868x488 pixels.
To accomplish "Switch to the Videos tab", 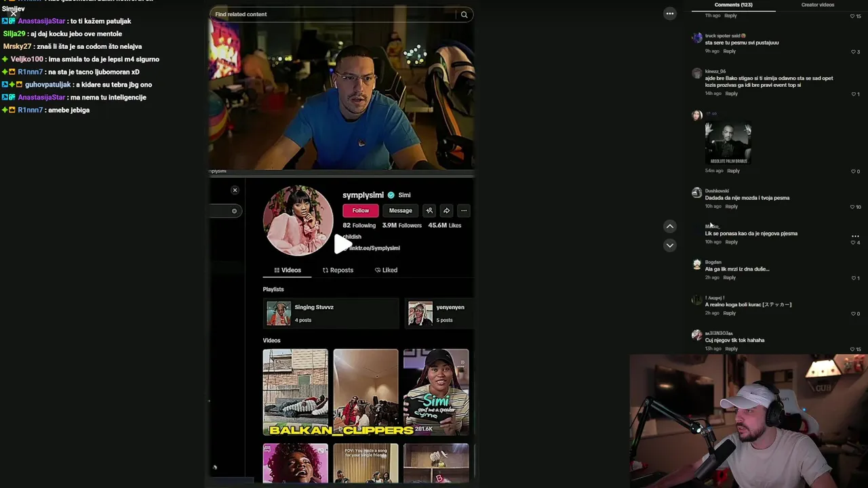I will (x=288, y=270).
